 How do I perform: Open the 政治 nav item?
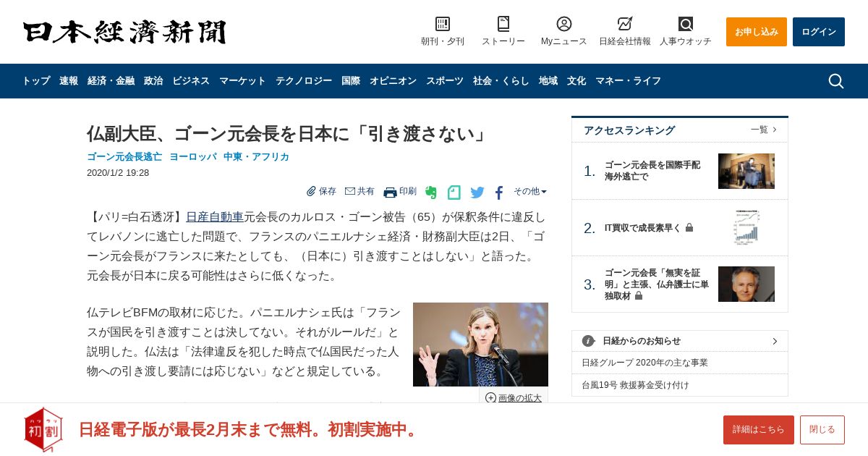(x=153, y=81)
